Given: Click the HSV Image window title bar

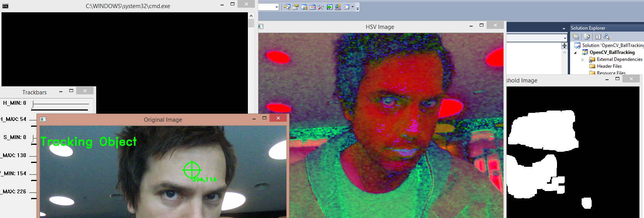Looking at the screenshot, I should click(x=380, y=27).
